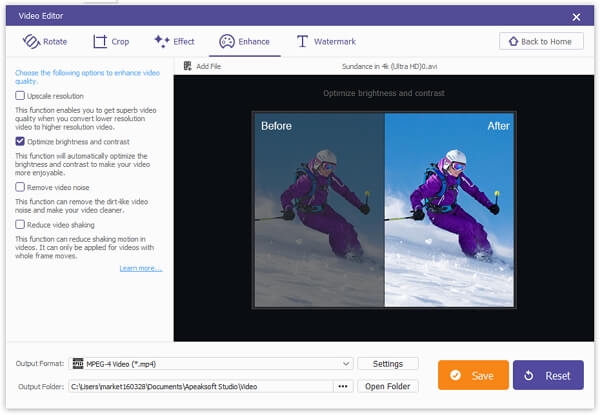Image resolution: width=600 pixels, height=415 pixels.
Task: Browse output folder with ellipsis button
Action: pyautogui.click(x=343, y=386)
